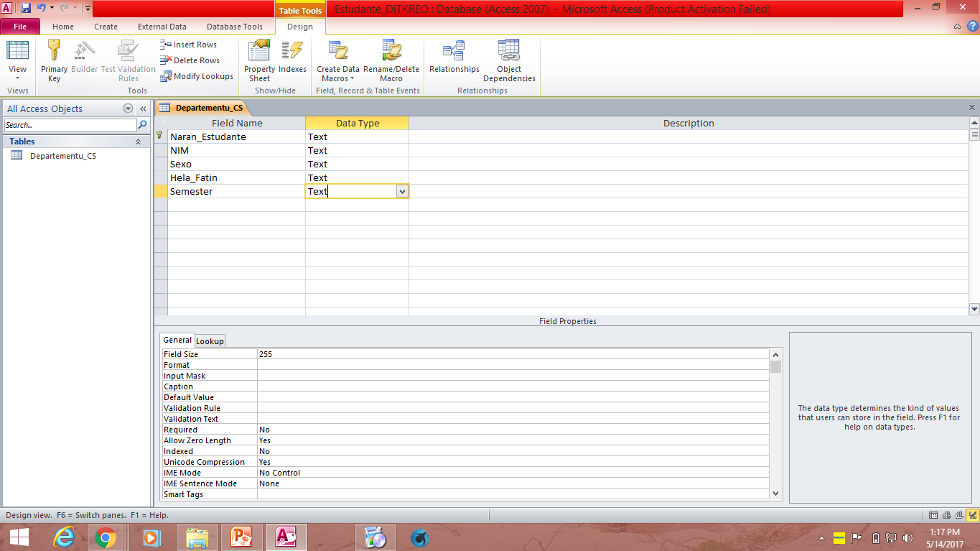Insert Rows into table design
The height and width of the screenshot is (551, 980).
pyautogui.click(x=189, y=45)
